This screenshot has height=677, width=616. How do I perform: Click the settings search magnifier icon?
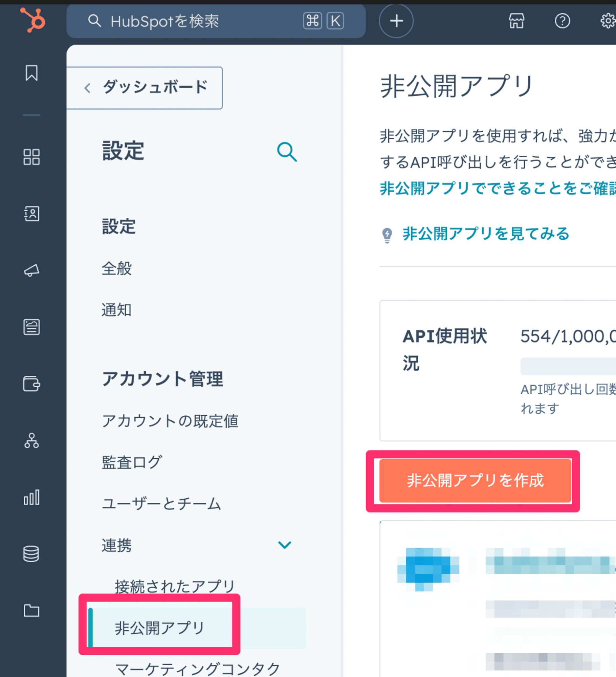[287, 152]
